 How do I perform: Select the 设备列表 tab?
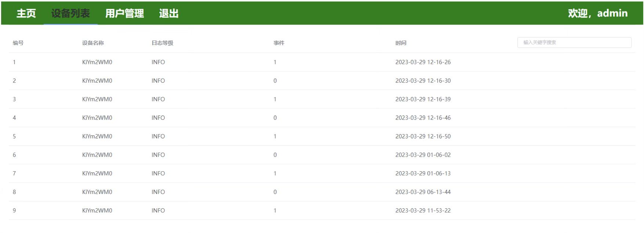70,14
